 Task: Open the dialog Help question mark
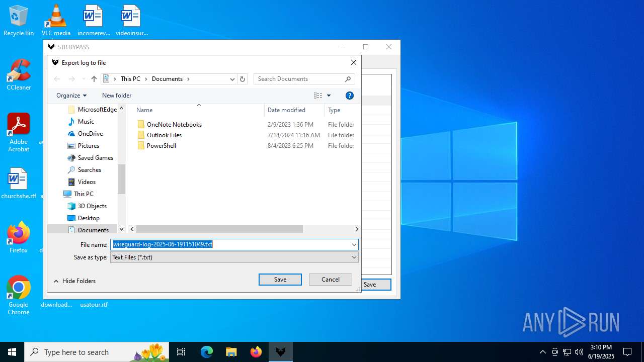point(350,96)
